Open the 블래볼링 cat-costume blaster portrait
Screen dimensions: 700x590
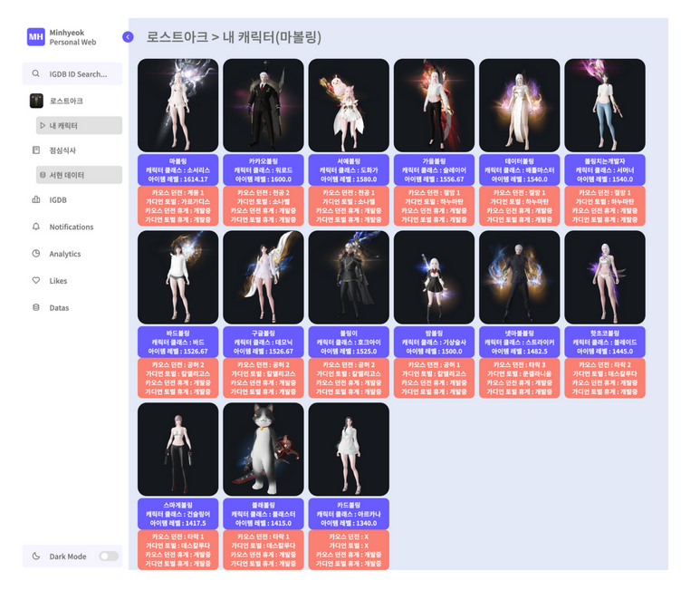[264, 450]
